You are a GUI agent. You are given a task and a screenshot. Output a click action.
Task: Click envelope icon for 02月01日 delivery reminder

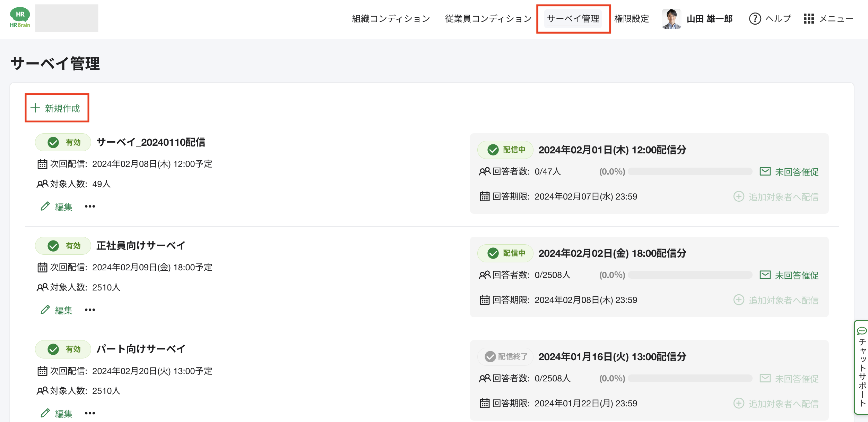[x=765, y=171]
